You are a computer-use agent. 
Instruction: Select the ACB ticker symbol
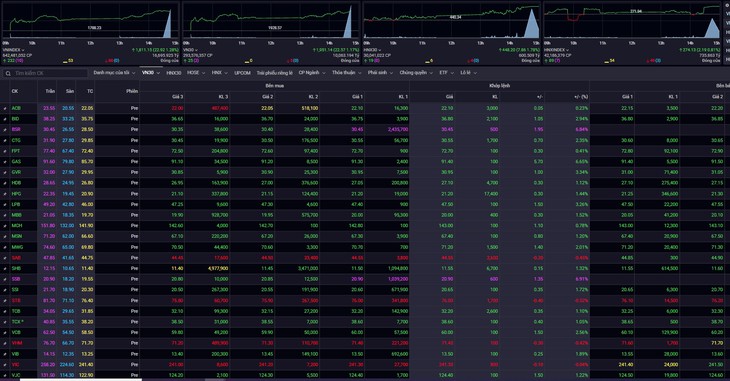tap(16, 108)
